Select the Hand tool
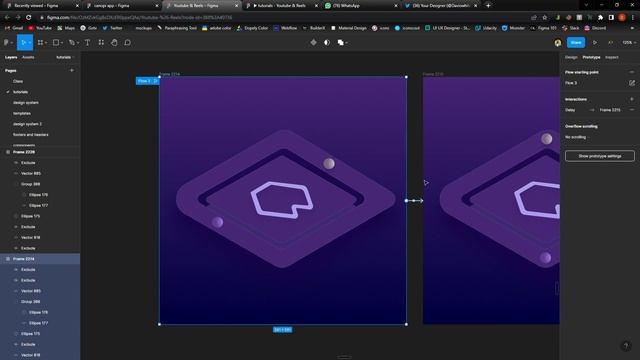The height and width of the screenshot is (360, 640). coord(114,42)
